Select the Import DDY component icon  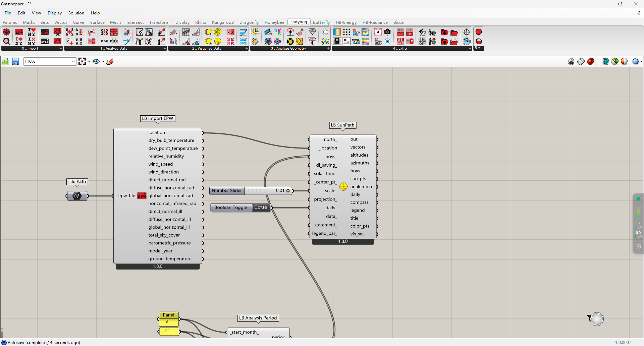pyautogui.click(x=45, y=32)
